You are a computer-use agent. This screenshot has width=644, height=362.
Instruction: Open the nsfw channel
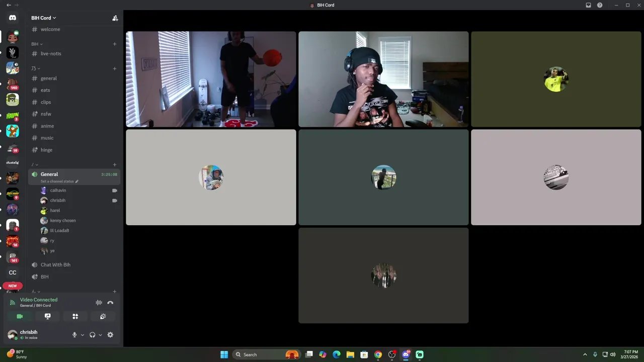click(74, 114)
